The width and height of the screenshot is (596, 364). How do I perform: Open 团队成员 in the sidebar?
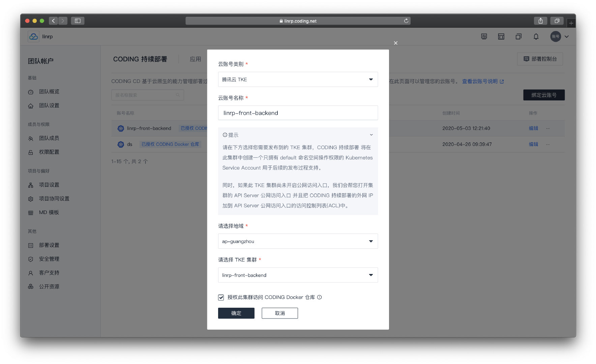pos(49,138)
